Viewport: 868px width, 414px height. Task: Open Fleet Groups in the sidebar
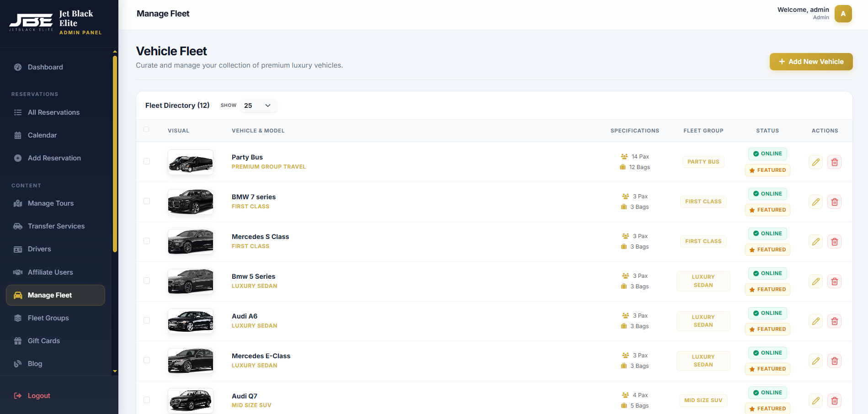click(x=48, y=318)
